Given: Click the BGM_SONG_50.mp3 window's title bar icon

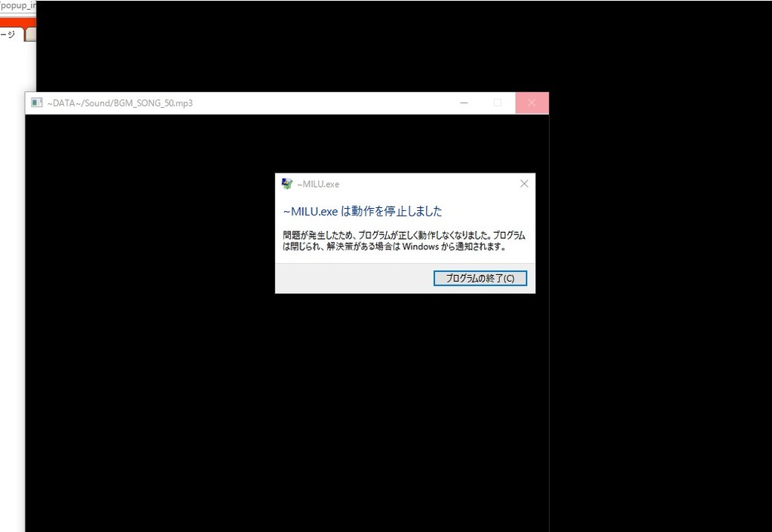Looking at the screenshot, I should 36,103.
